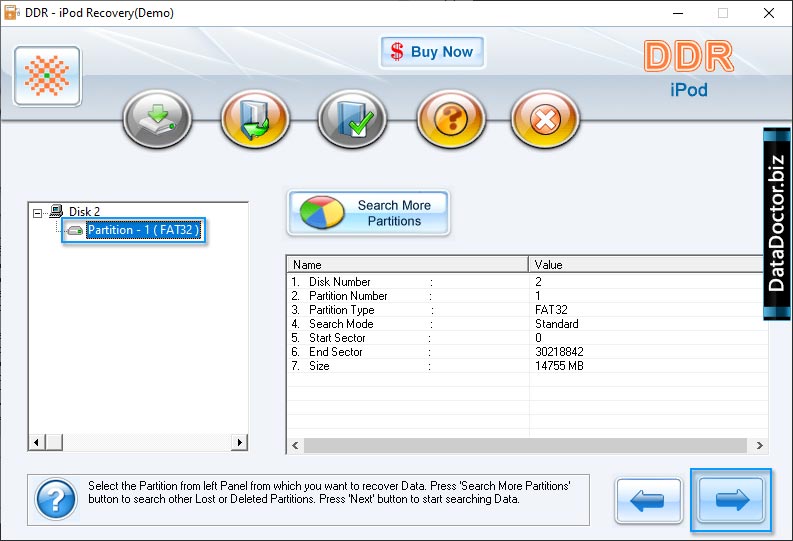Screen dimensions: 793x541
Task: Click the orange starburst logo icon
Action: [48, 76]
